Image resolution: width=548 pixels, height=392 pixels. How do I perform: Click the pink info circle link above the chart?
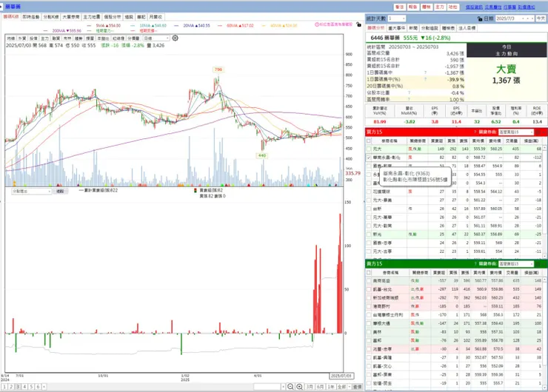point(333,24)
